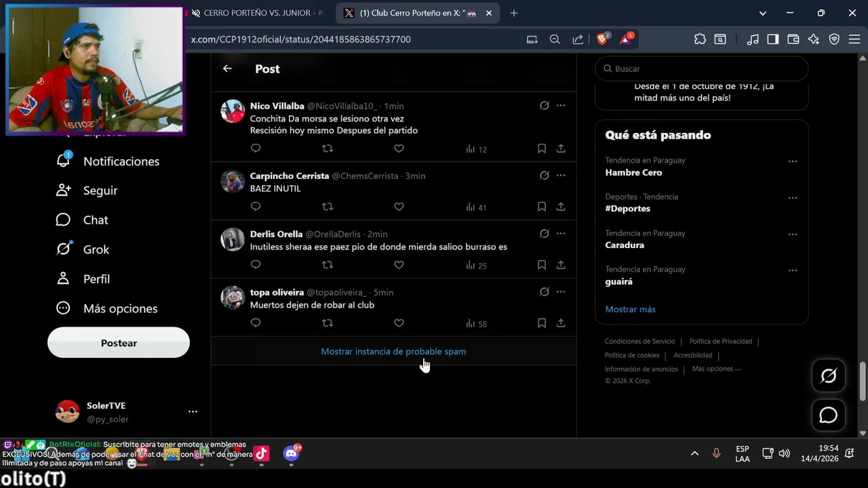Open the #Deportes trend
This screenshot has width=868, height=488.
(x=628, y=209)
